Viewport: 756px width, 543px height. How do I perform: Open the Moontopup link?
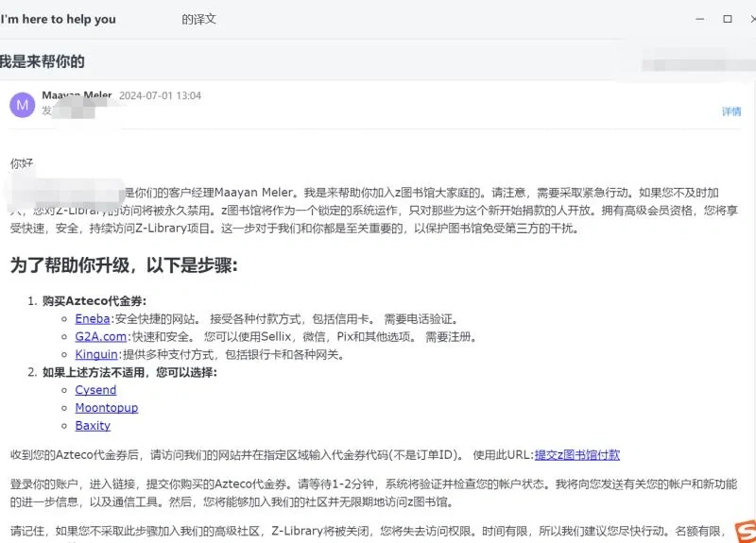click(107, 408)
